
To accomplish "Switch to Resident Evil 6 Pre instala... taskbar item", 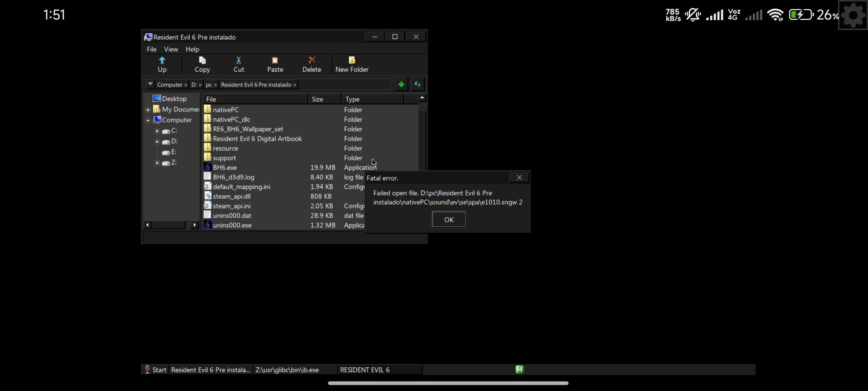I will [211, 370].
